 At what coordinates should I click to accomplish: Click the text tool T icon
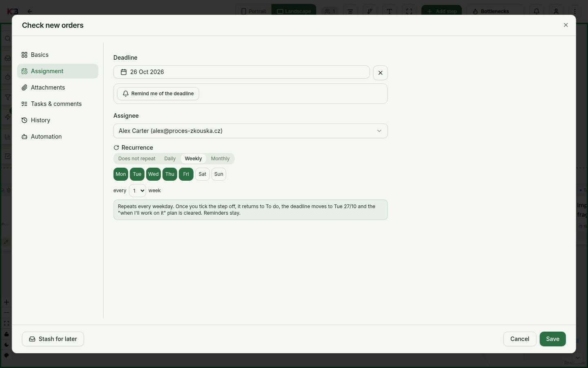390,11
